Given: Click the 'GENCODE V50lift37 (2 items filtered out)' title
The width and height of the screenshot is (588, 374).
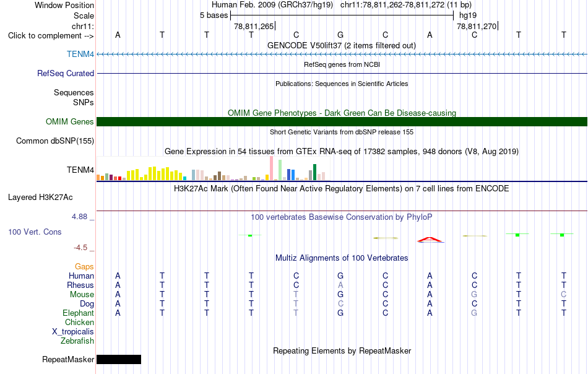Looking at the screenshot, I should point(342,45).
